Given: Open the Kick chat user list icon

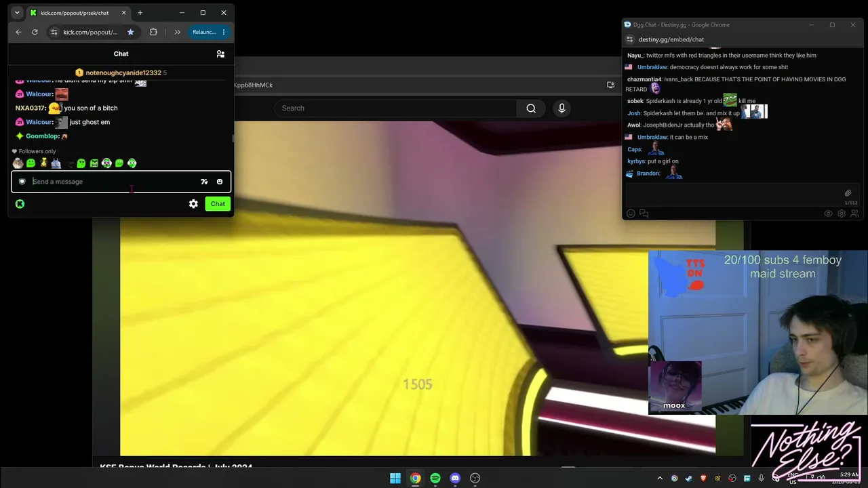Looking at the screenshot, I should 220,54.
